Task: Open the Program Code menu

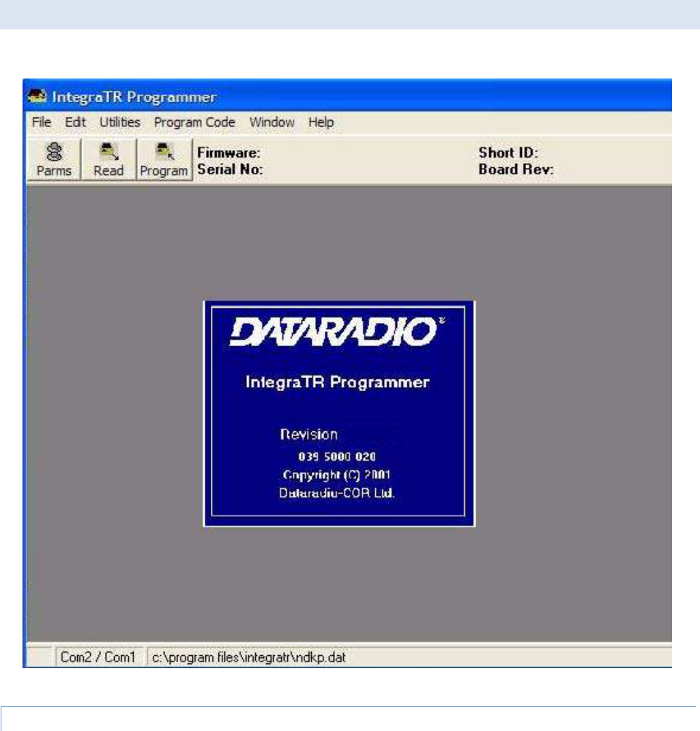Action: (194, 122)
